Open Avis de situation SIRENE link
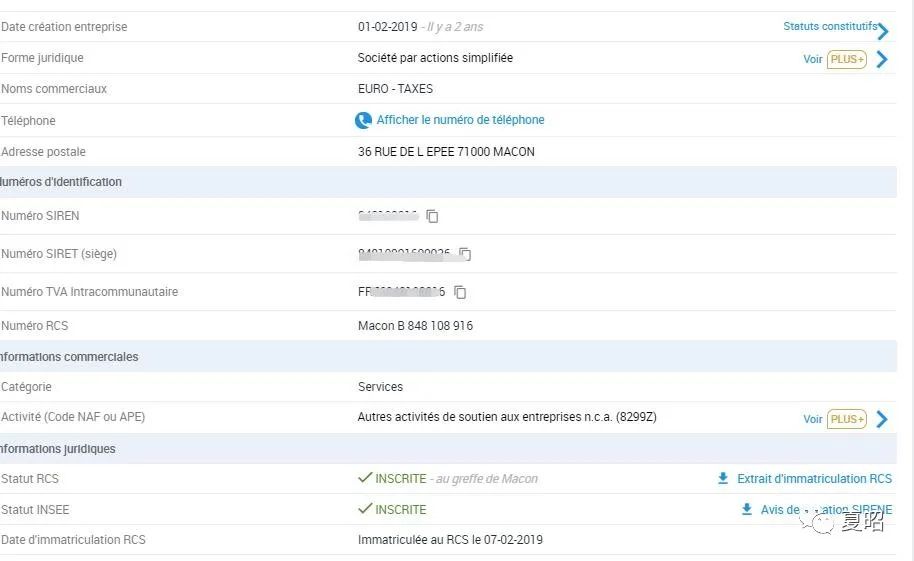Viewport: 914px width, 561px height. point(826,509)
